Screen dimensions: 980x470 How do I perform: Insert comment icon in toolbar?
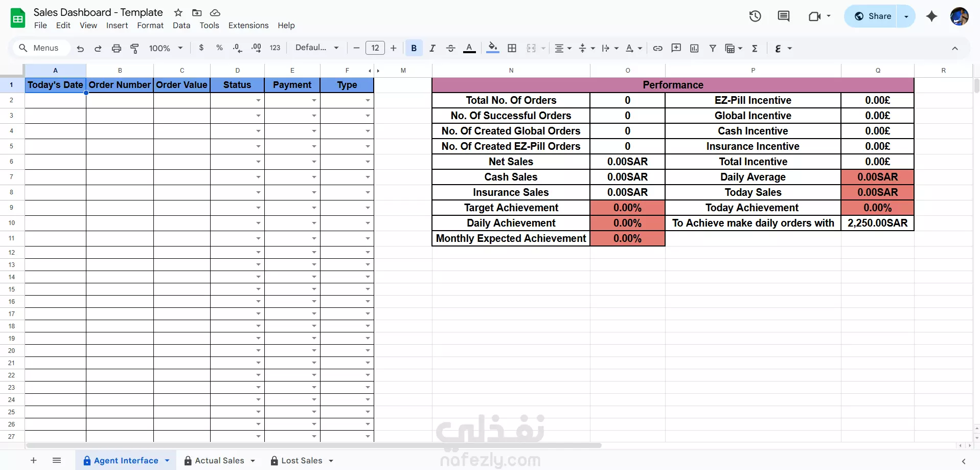pos(676,48)
